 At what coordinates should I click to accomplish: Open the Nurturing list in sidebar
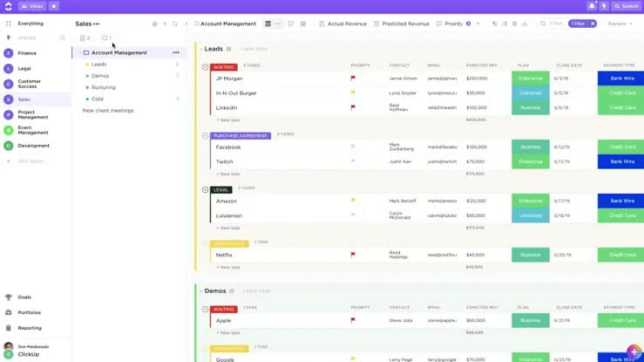[104, 87]
